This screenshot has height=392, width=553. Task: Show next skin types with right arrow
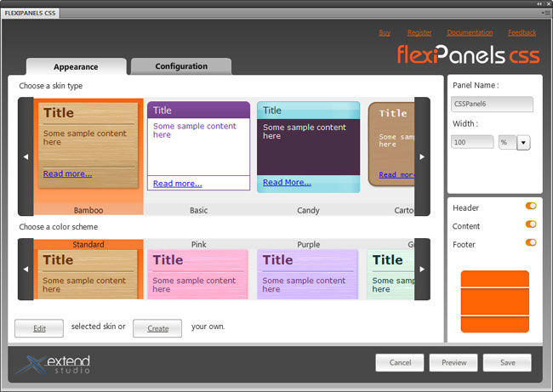click(x=422, y=156)
